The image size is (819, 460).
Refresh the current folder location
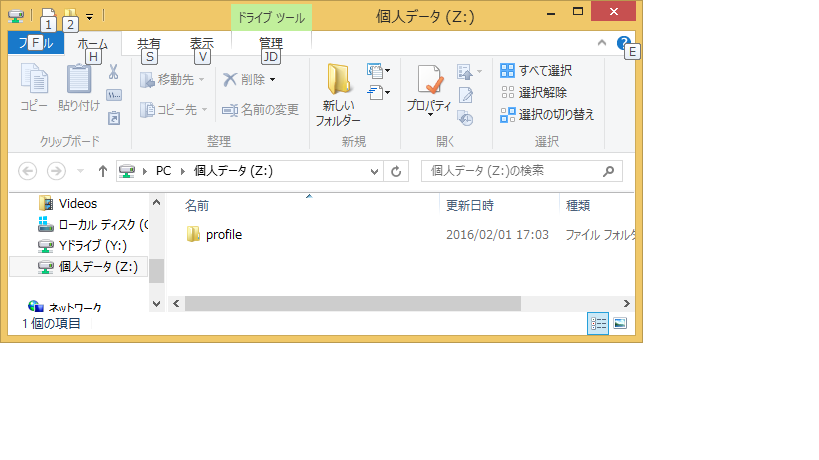pyautogui.click(x=396, y=171)
